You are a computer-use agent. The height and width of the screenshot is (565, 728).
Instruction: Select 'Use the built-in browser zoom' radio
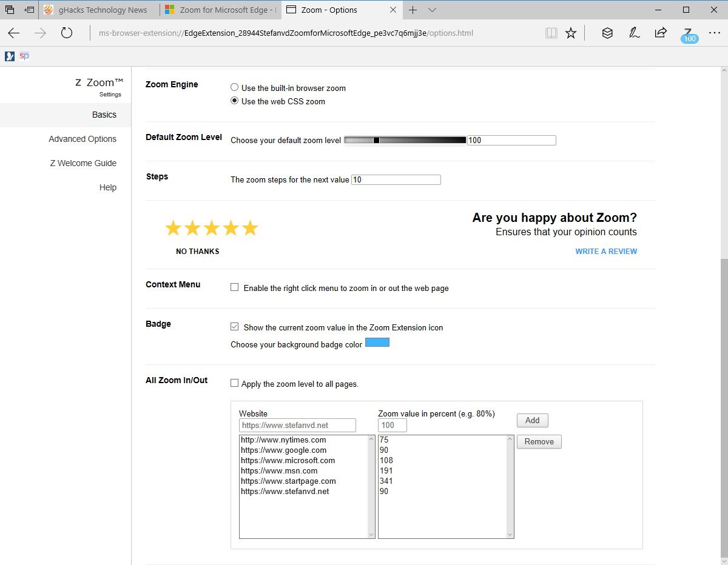(235, 88)
